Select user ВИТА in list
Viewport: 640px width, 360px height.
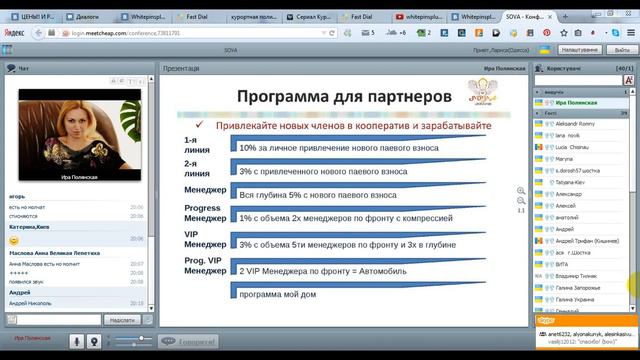[x=581, y=264]
